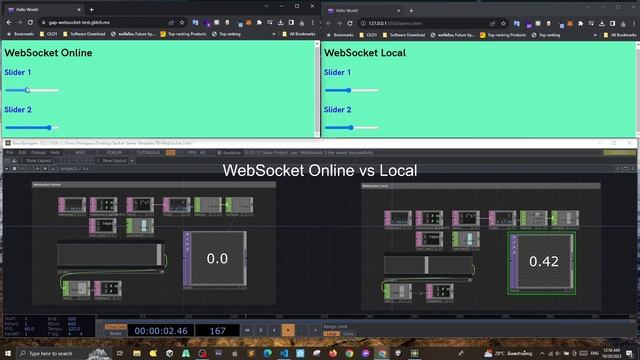
Task: Go back in WebSocket Online browser
Action: click(9, 22)
